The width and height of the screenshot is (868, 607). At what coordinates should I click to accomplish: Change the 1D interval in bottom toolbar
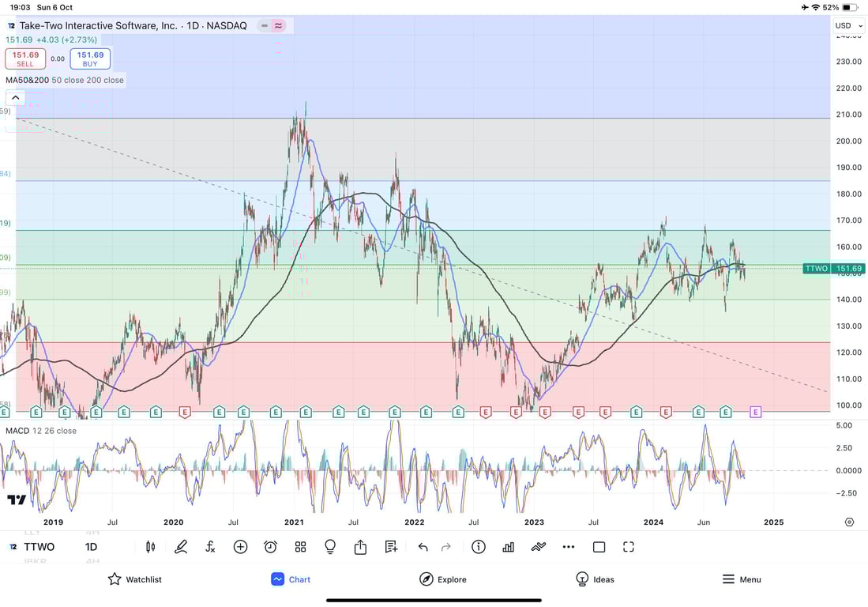(92, 547)
